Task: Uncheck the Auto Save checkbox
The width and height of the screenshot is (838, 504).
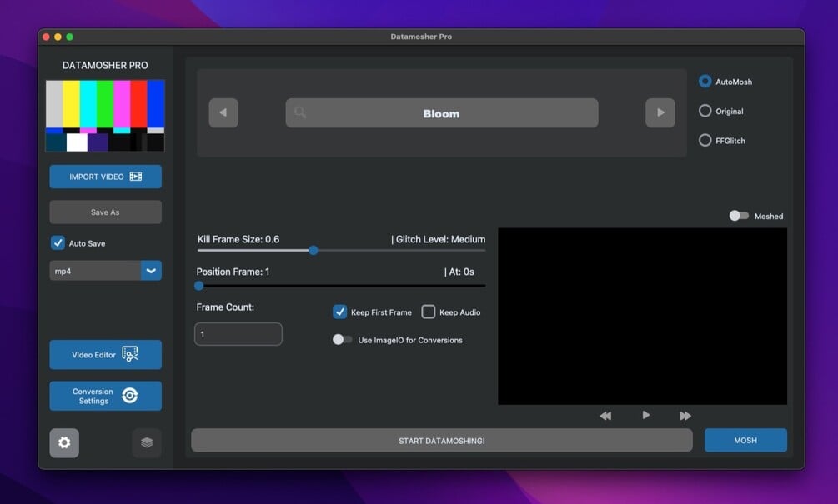Action: tap(58, 243)
